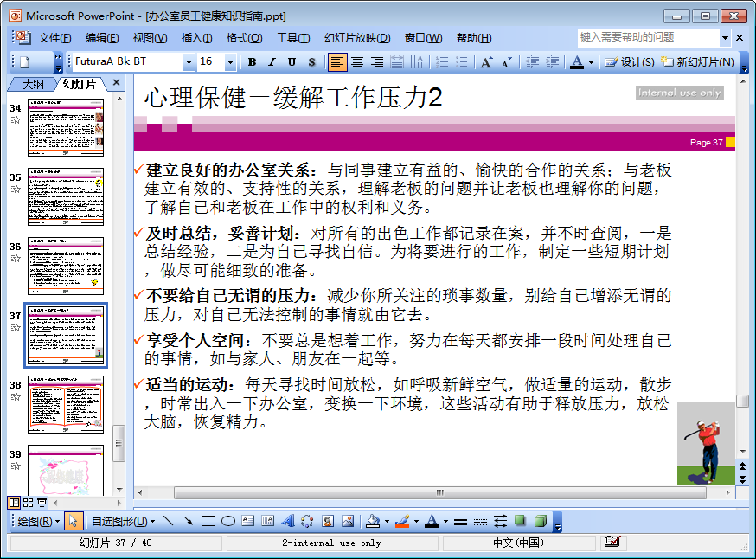Toggle Italic formatting

point(272,61)
